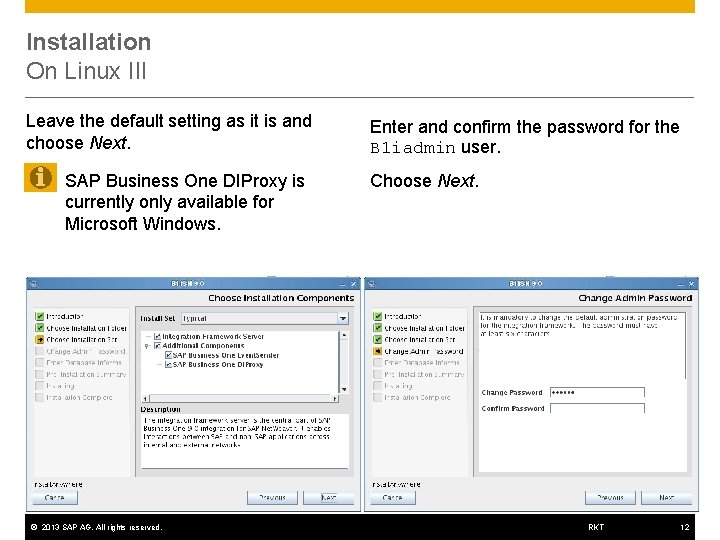Image resolution: width=720 pixels, height=540 pixels.
Task: Click the horizontal scrollbar track under the component tree
Action: click(x=240, y=399)
